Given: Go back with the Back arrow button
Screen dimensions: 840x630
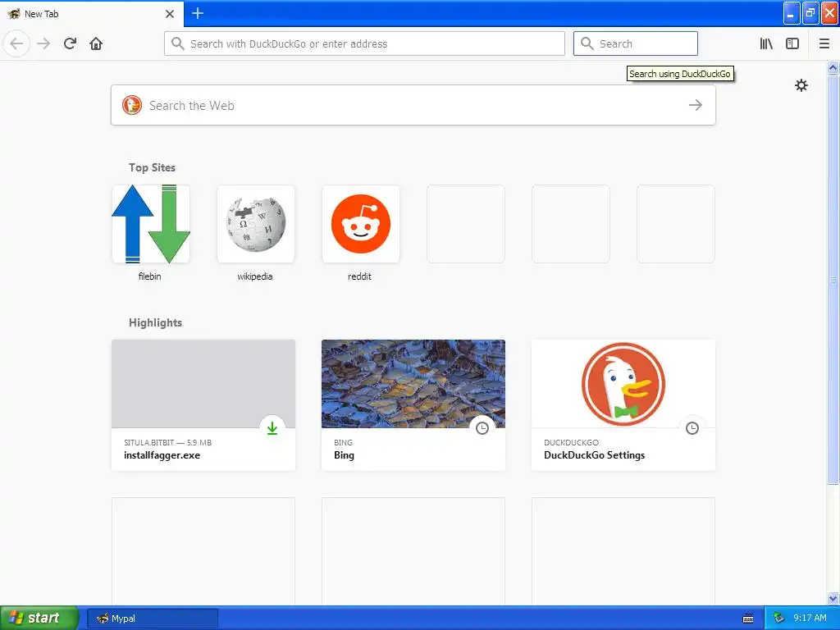Looking at the screenshot, I should click(16, 43).
